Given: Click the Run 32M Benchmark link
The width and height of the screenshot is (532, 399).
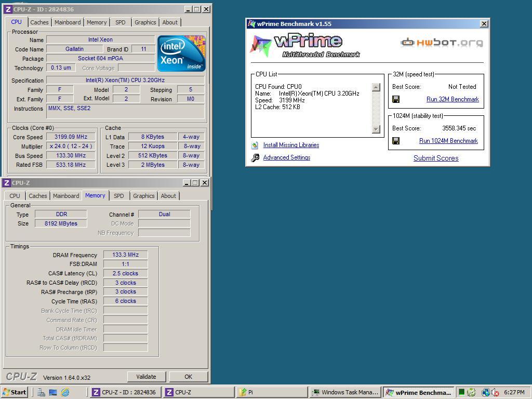Looking at the screenshot, I should (x=453, y=99).
